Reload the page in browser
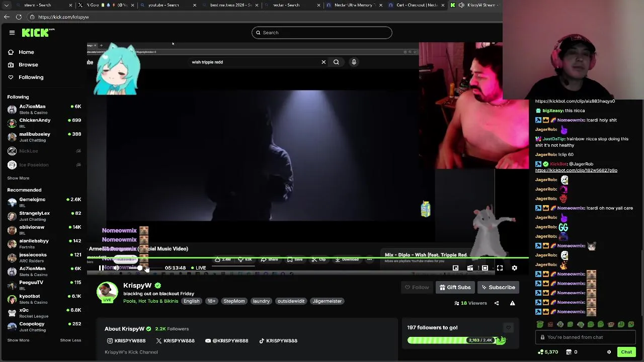644x362 pixels. click(x=19, y=17)
